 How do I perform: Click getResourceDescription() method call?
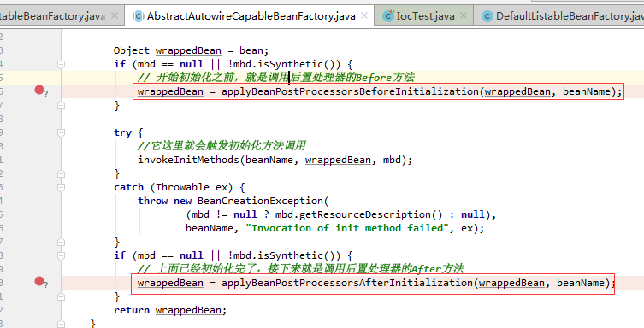[371, 214]
